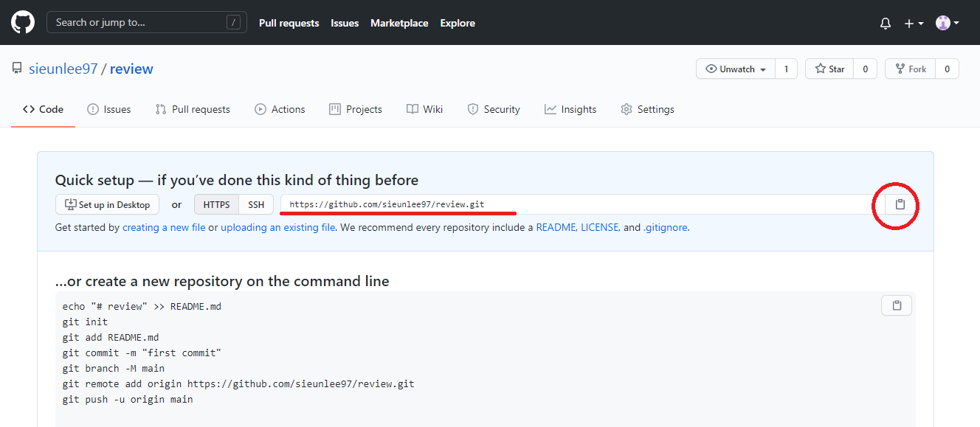Image resolution: width=980 pixels, height=427 pixels.
Task: Switch to the Insights tab
Action: pyautogui.click(x=570, y=109)
